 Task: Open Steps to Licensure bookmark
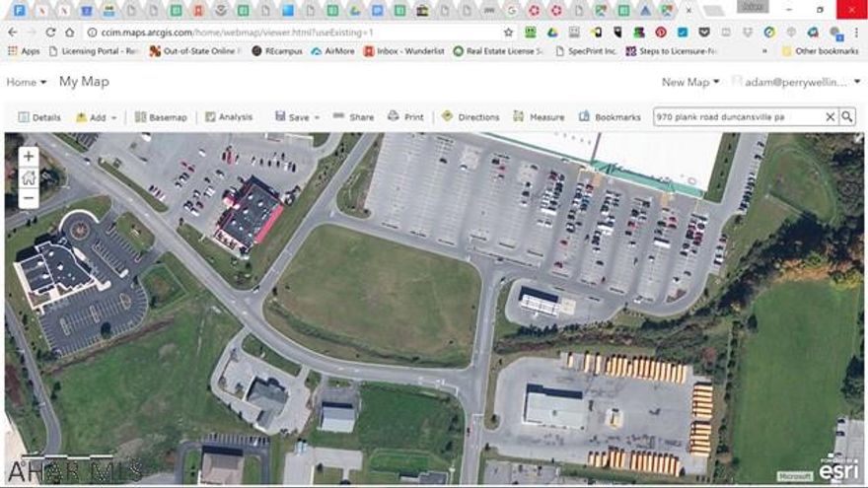[671, 51]
